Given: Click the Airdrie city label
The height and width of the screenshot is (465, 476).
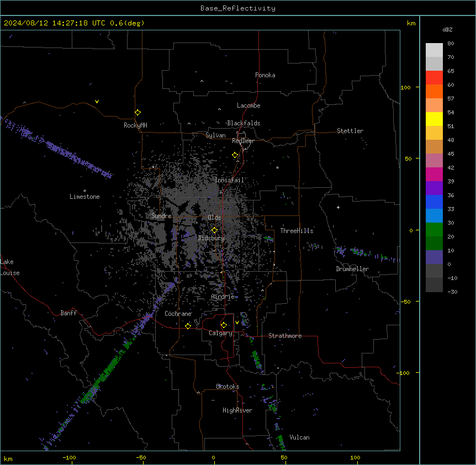Looking at the screenshot, I should (x=223, y=297).
